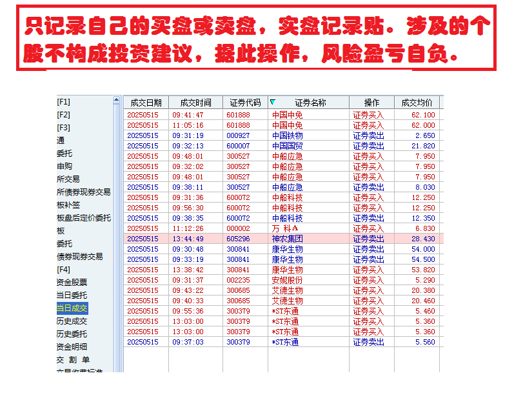
Task: Select the 中国铁物 name cell
Action: (x=288, y=135)
